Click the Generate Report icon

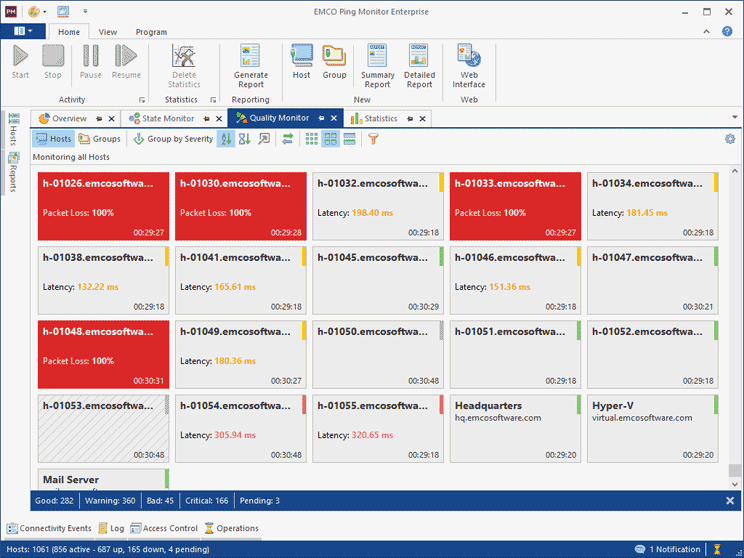[250, 58]
